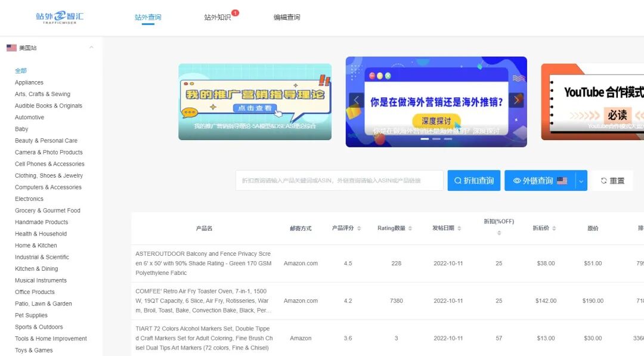Click the US flag next to 美国站
This screenshot has height=356, width=644.
(x=10, y=47)
